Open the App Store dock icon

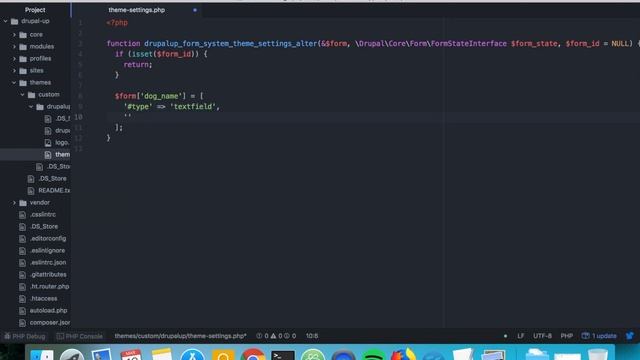[x=192, y=355]
